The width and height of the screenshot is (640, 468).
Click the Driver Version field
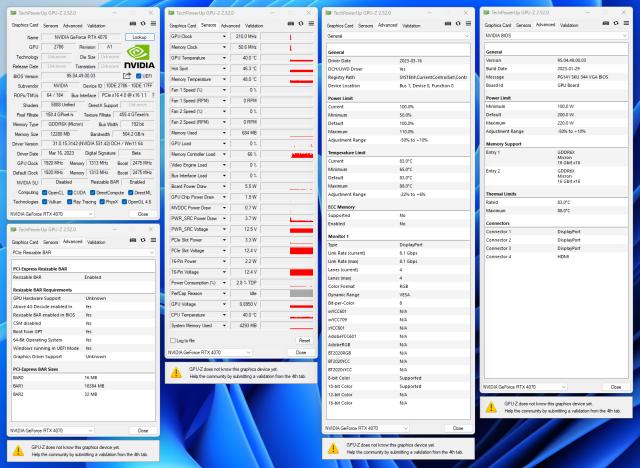coord(98,144)
